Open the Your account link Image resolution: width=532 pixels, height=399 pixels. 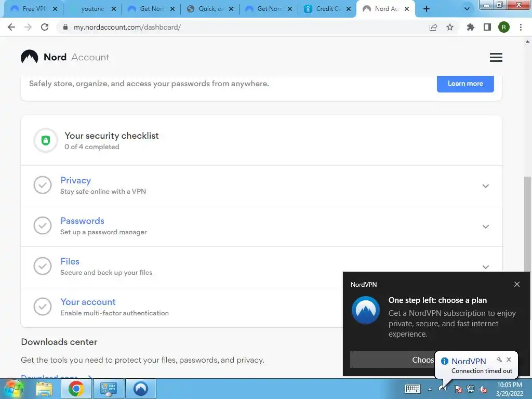88,302
